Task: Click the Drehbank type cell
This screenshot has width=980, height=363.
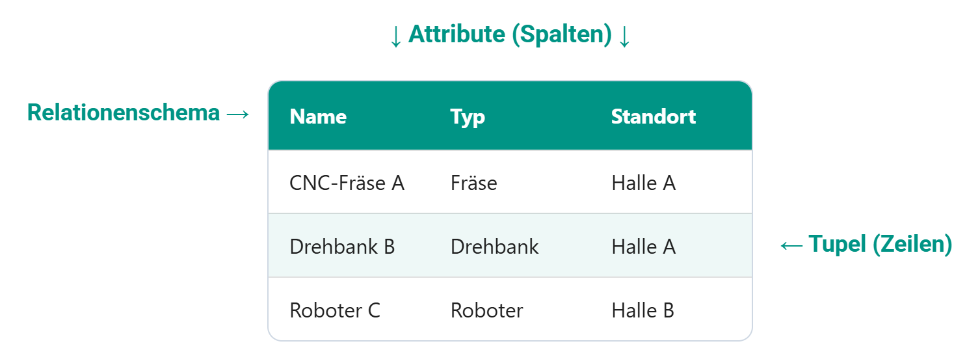Action: tap(494, 247)
